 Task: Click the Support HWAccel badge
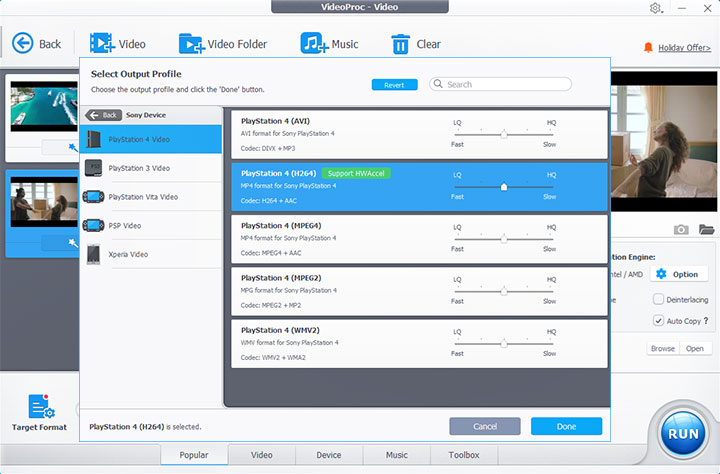356,173
